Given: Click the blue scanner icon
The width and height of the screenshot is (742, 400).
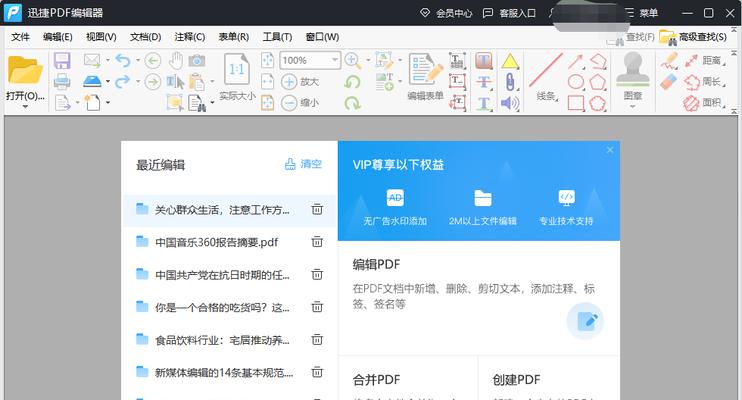Looking at the screenshot, I should tap(92, 81).
